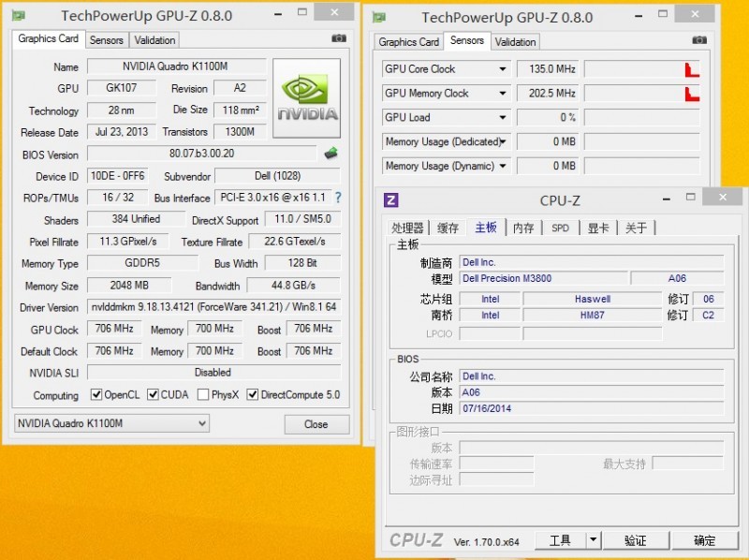Uncheck the OpenCL checkbox
749x560 pixels.
click(96, 394)
